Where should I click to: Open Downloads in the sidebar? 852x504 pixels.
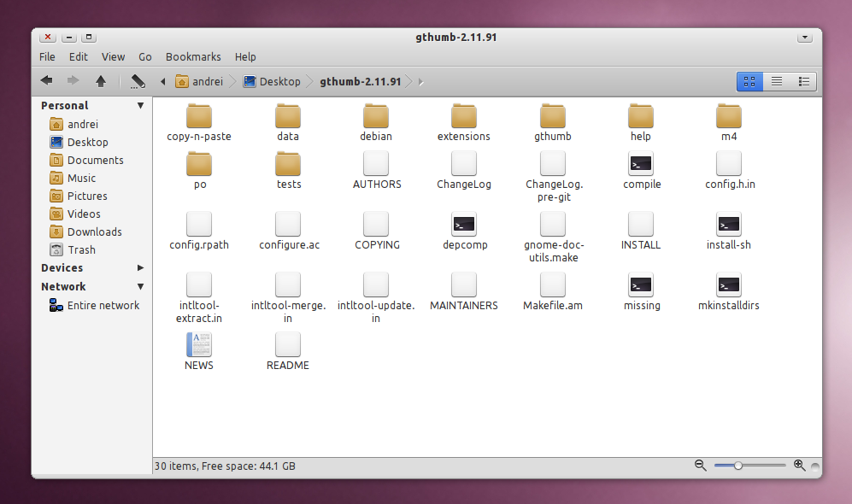coord(85,231)
